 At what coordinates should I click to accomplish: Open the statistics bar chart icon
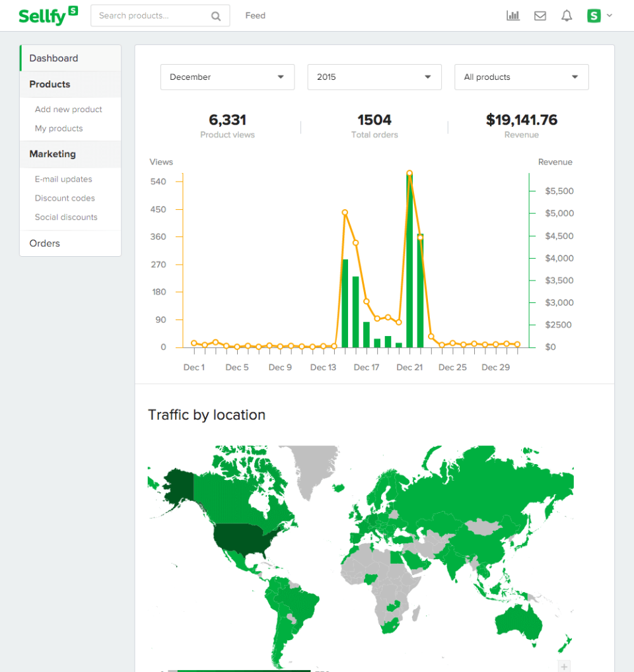point(513,16)
